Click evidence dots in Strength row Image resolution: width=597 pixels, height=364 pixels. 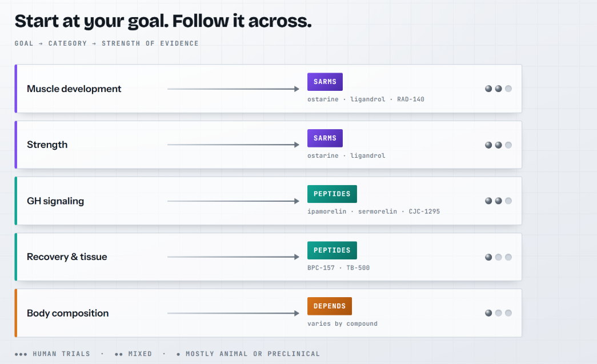(498, 145)
